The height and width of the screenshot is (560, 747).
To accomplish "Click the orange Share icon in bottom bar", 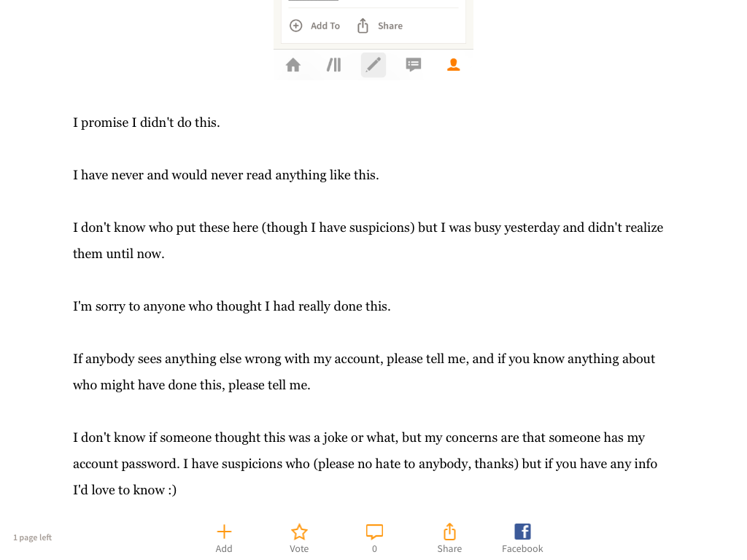I will [x=449, y=532].
